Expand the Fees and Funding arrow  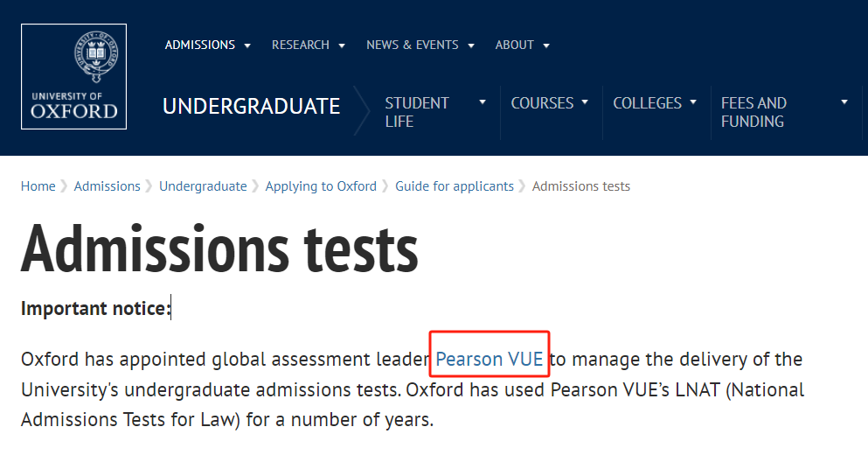click(844, 102)
